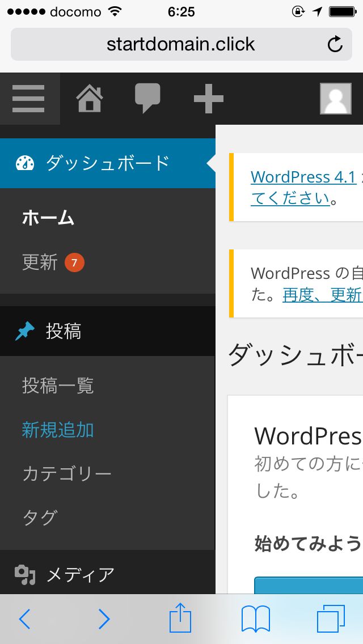The width and height of the screenshot is (363, 644).
Task: Open the タグ submenu item
Action: [40, 518]
